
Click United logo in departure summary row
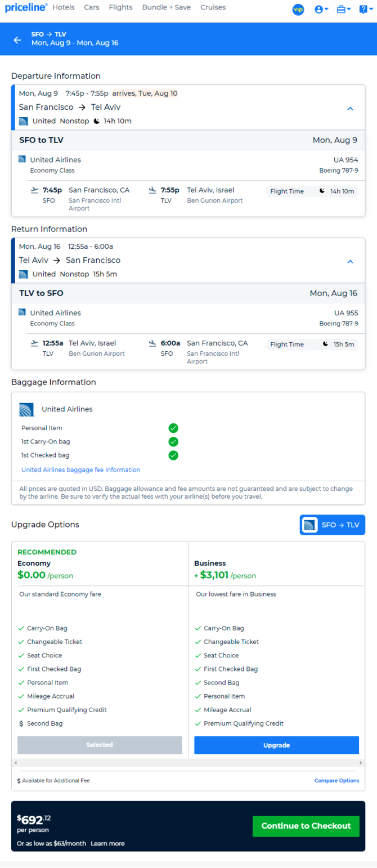23,121
